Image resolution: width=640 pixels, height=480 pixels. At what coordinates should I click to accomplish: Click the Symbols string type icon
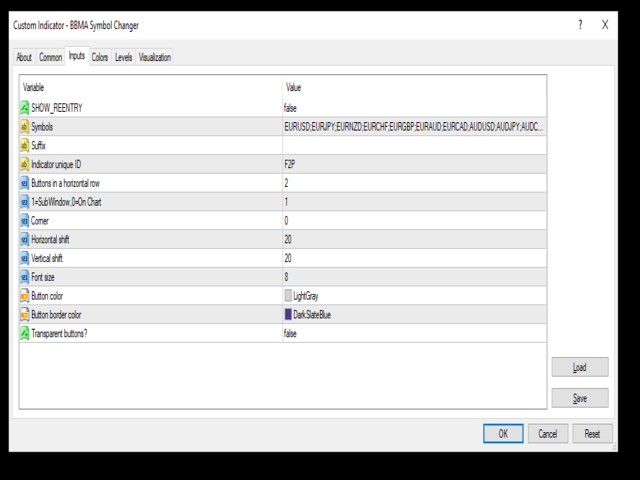(x=25, y=127)
